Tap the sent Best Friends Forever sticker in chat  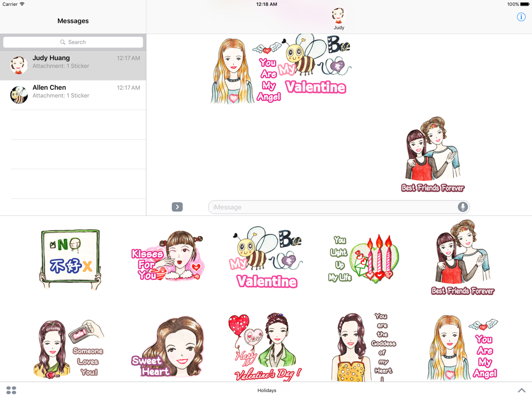pos(433,155)
